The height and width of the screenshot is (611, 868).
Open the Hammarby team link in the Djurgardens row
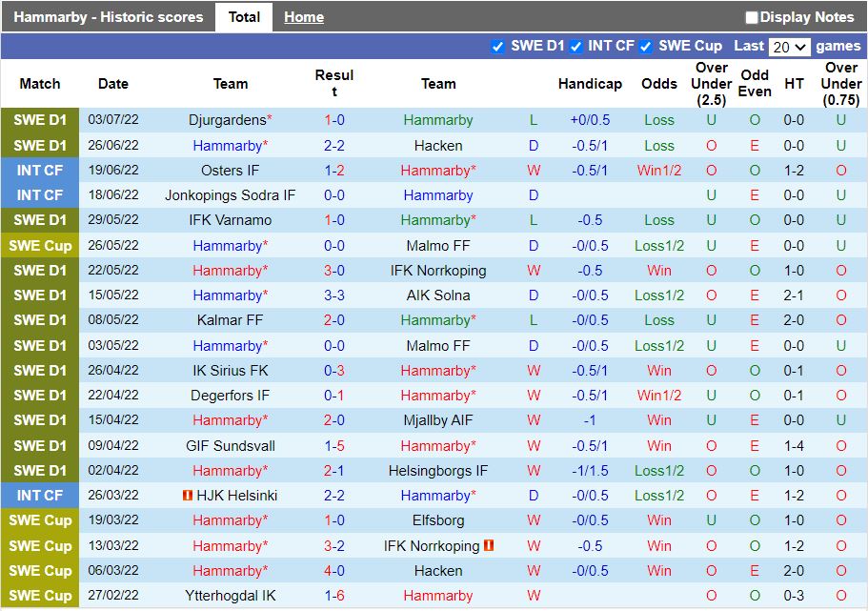click(437, 121)
